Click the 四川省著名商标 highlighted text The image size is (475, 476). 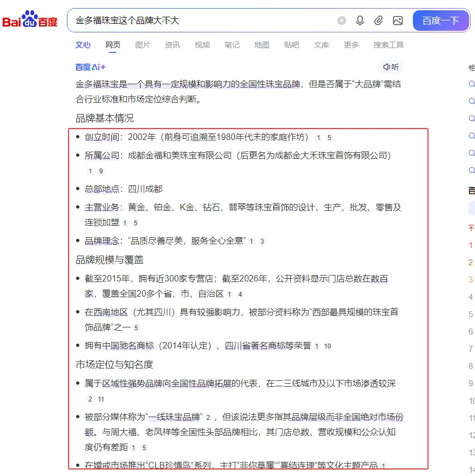[x=255, y=345]
